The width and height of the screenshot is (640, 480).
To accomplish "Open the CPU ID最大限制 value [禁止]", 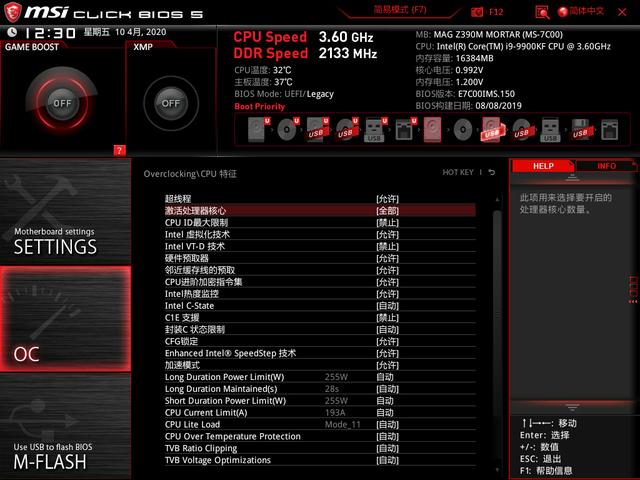I will [x=387, y=222].
